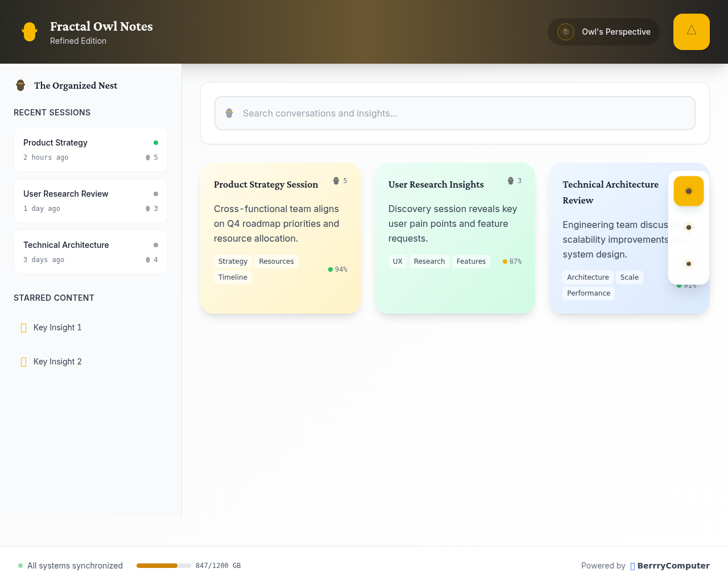The width and height of the screenshot is (728, 585).
Task: Click the search conversations input field
Action: [x=454, y=113]
